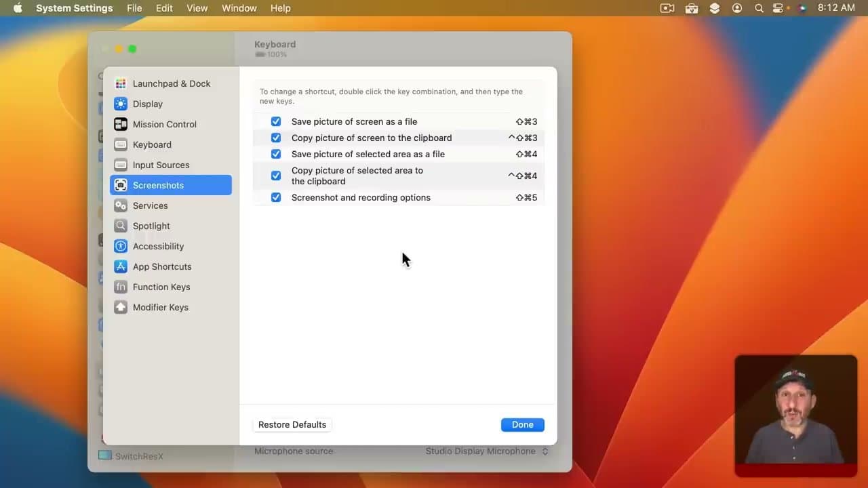Select the App Shortcuts row label

pos(162,266)
